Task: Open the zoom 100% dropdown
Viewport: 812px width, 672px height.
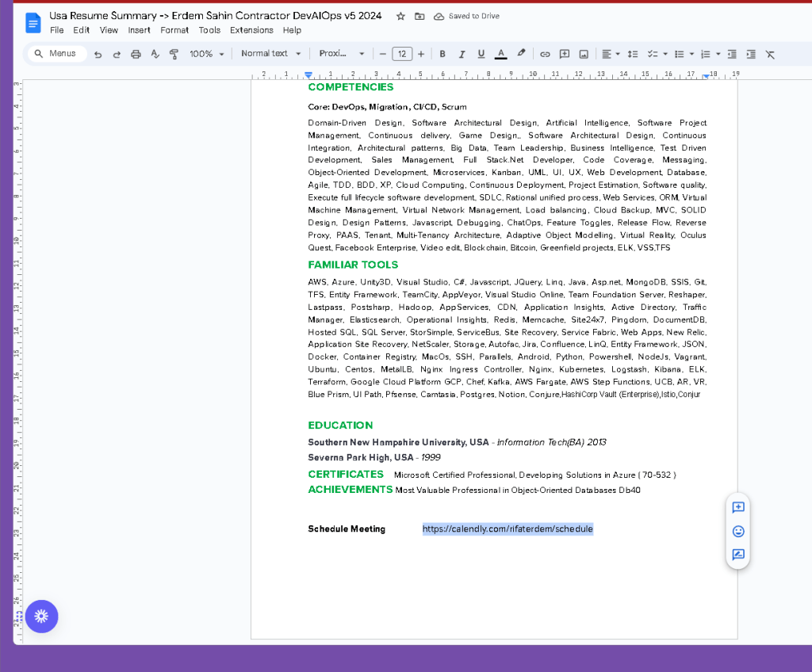Action: (207, 54)
